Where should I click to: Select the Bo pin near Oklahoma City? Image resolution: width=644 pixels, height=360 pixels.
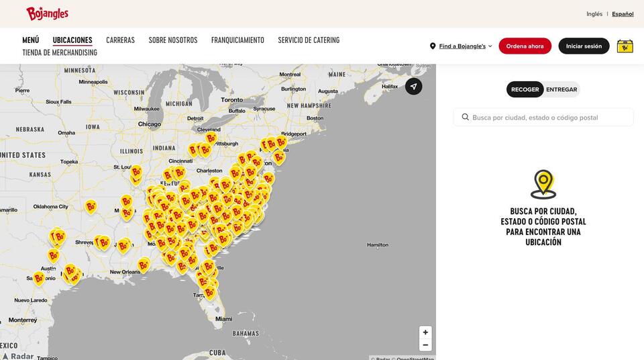[91, 207]
